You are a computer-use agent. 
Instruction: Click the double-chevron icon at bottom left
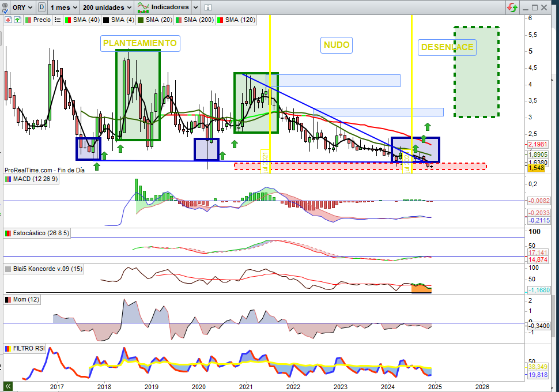pyautogui.click(x=8, y=386)
